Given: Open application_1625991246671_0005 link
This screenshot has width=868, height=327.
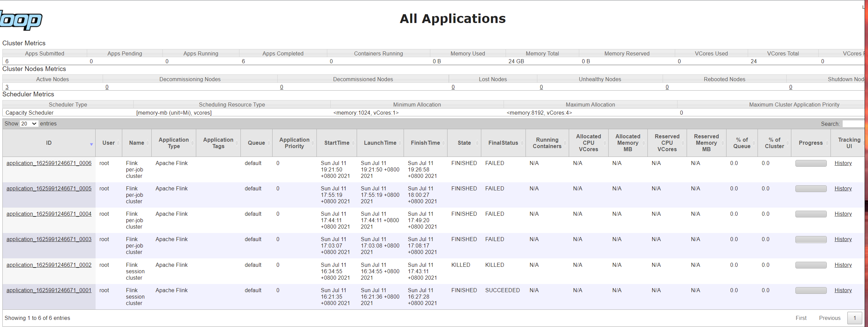Looking at the screenshot, I should click(x=49, y=189).
